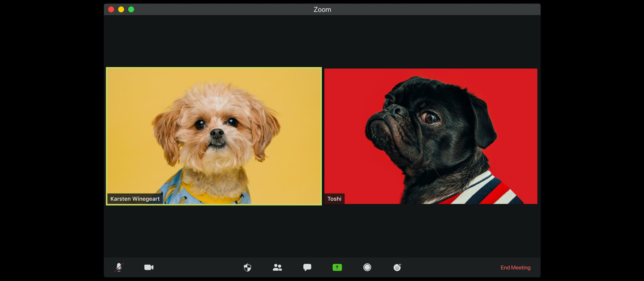Click the fluffy dog's nose
This screenshot has width=644, height=281.
click(x=217, y=133)
